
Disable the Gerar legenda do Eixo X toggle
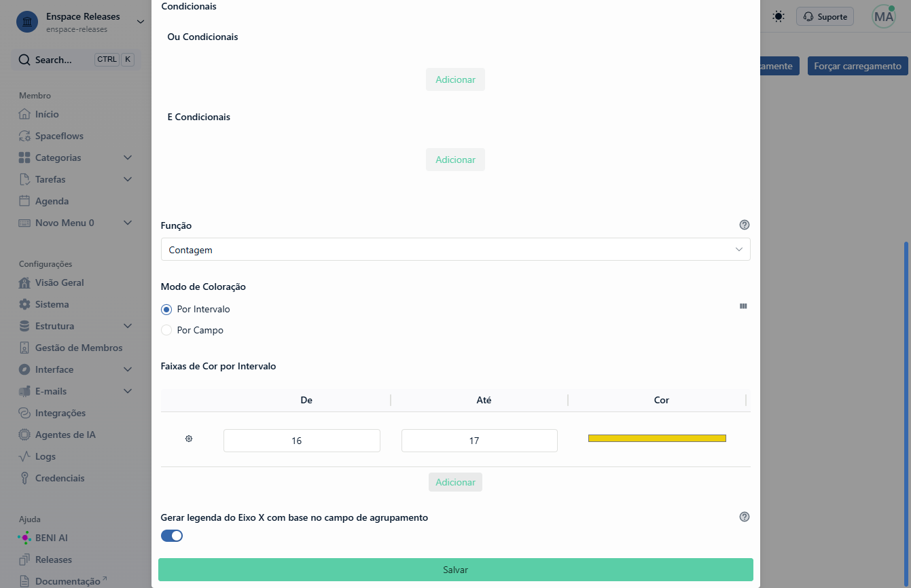click(x=172, y=536)
